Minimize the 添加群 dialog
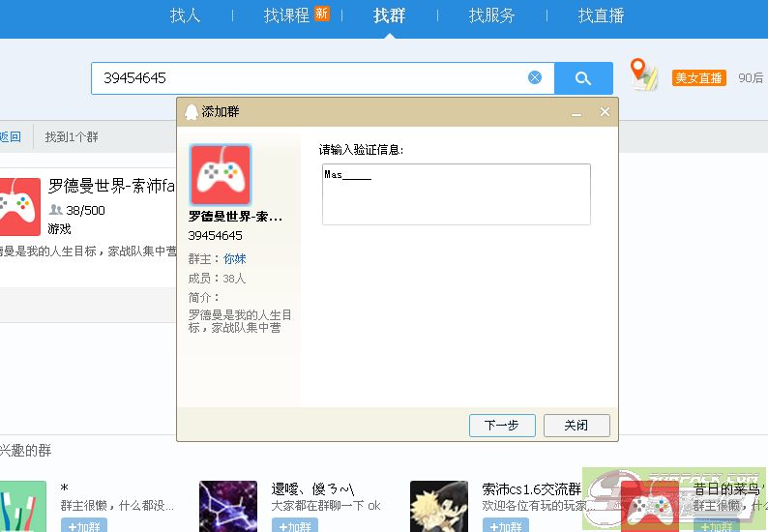The height and width of the screenshot is (532, 768). tap(577, 112)
